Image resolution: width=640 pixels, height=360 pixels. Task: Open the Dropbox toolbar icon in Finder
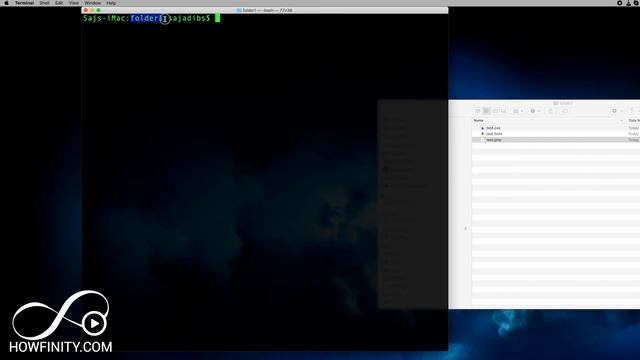[x=616, y=111]
